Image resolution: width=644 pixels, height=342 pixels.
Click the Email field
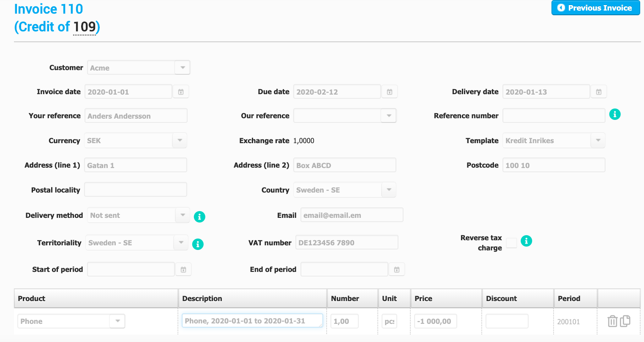352,215
